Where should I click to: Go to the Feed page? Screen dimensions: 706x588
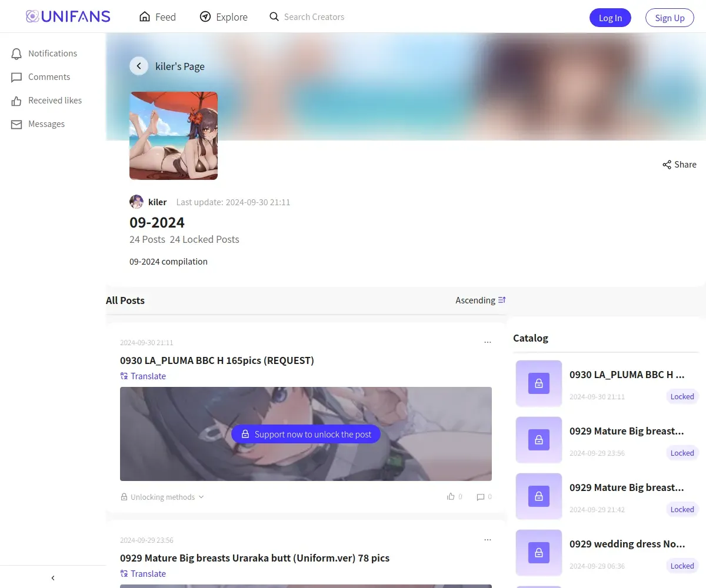point(158,17)
